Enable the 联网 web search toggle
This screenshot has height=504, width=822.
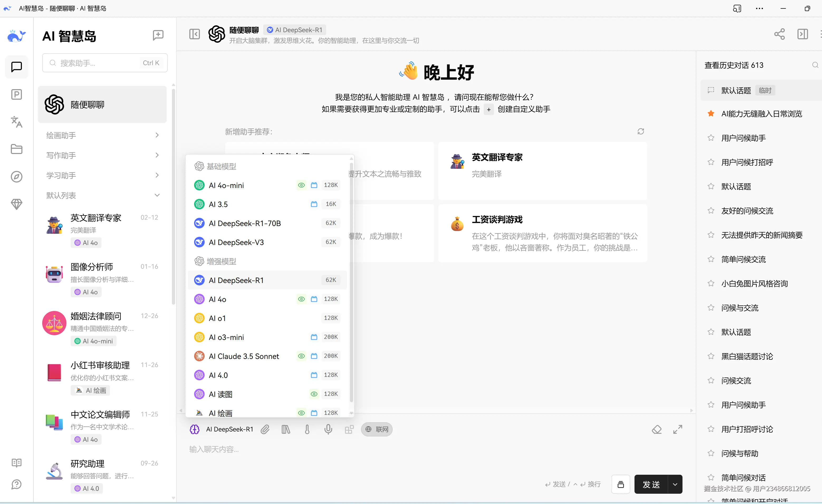377,429
